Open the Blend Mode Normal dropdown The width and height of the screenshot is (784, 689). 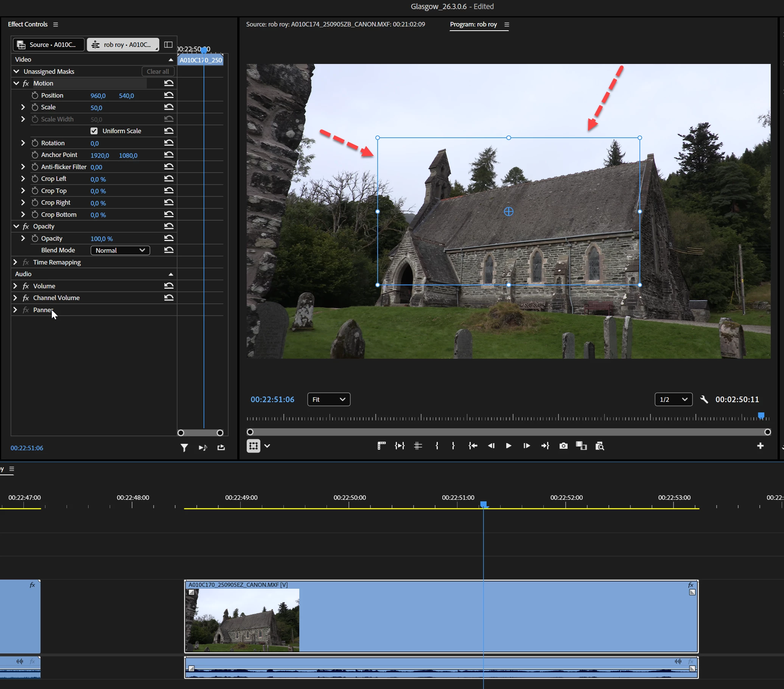coord(120,250)
